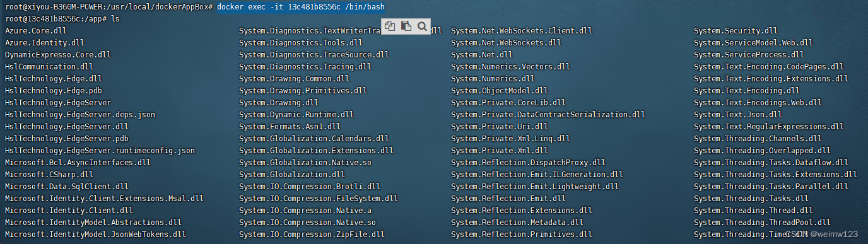Click the file System.IO.Compression.FileSystem.dll
Viewport: 868px width, 244px height.
point(319,198)
